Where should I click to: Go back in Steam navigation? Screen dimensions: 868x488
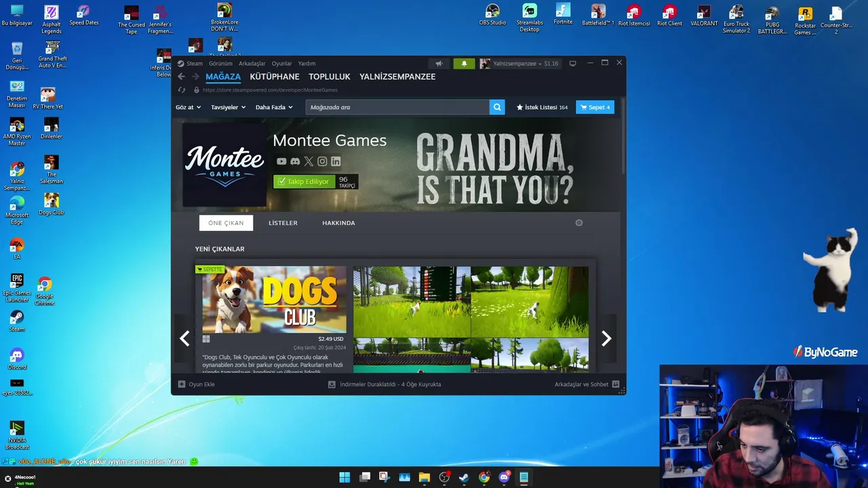tap(181, 77)
